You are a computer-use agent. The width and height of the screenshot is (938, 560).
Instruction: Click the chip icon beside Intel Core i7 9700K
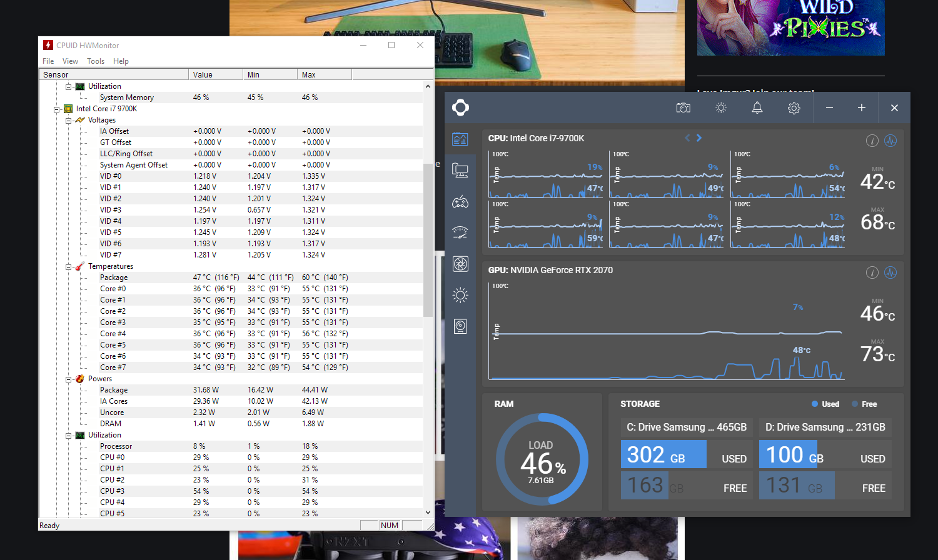click(68, 109)
